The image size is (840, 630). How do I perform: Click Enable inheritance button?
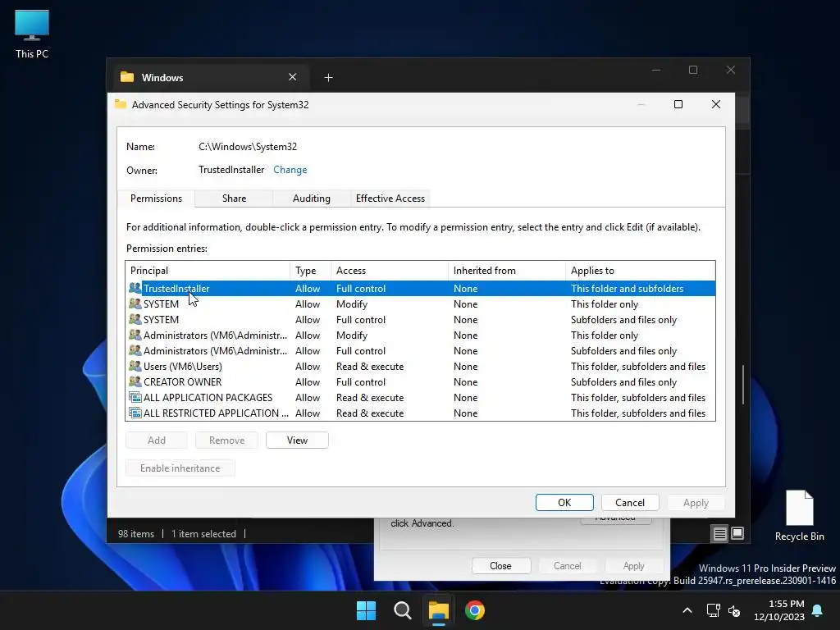point(180,468)
